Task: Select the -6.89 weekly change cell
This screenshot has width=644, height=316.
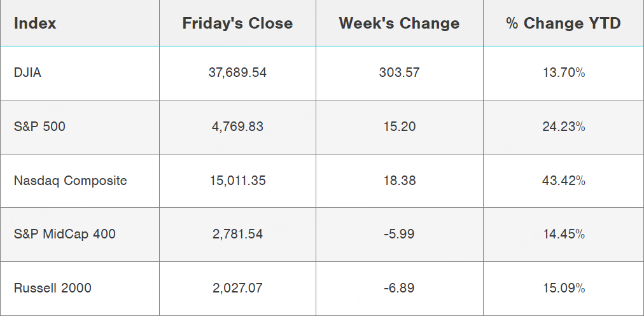Action: pos(399,288)
